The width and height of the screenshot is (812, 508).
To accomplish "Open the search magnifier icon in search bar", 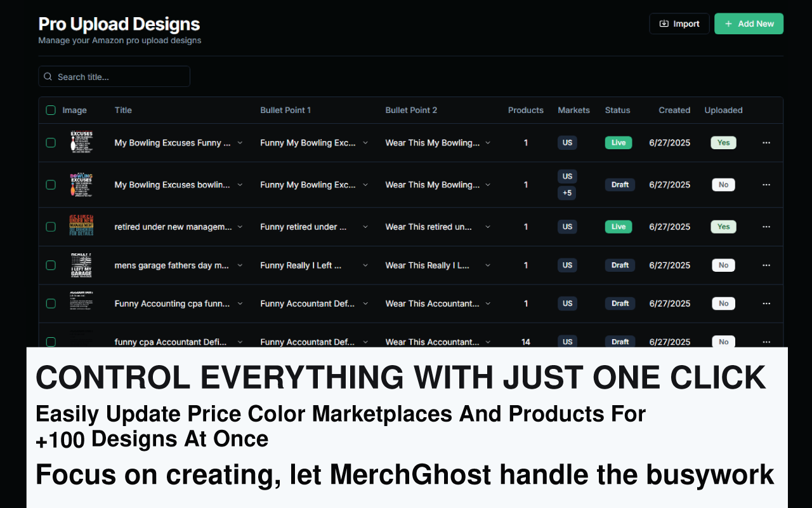I will pos(48,76).
